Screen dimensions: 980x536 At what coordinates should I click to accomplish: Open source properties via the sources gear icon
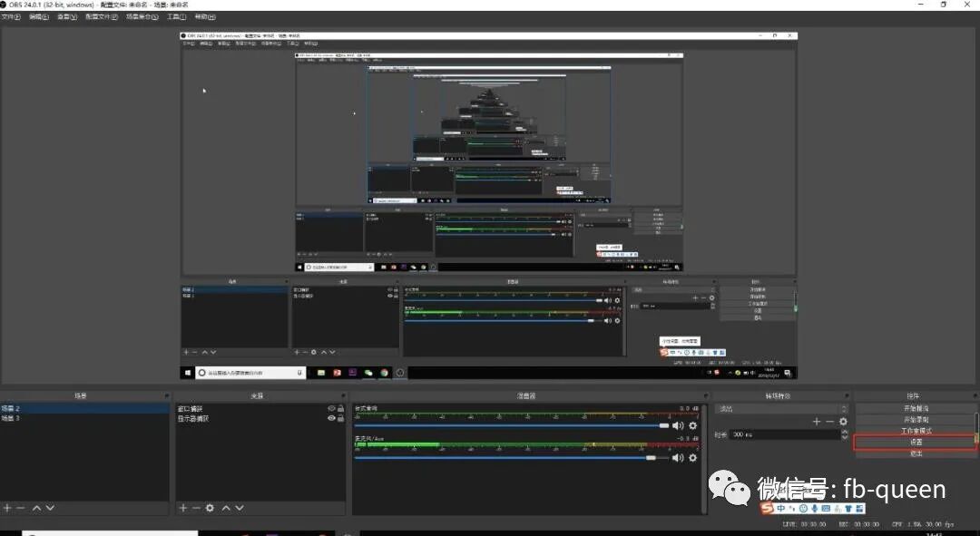pyautogui.click(x=210, y=508)
